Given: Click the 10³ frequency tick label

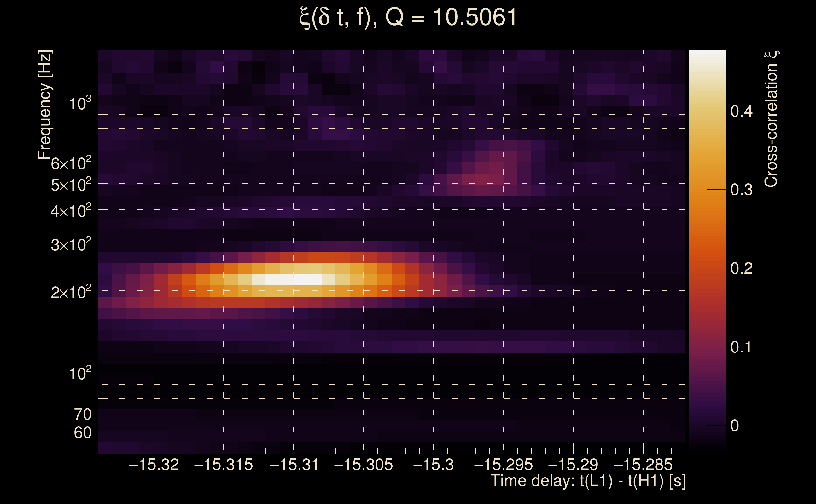Looking at the screenshot, I should tap(80, 103).
